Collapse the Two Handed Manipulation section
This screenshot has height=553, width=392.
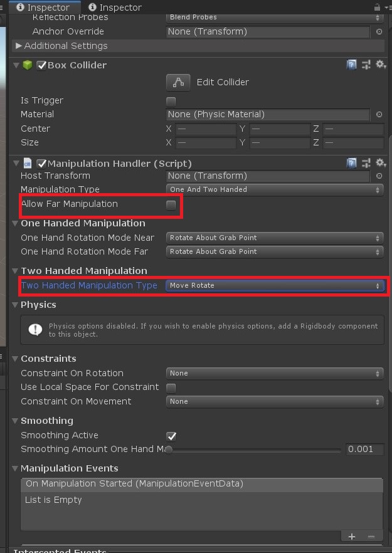[x=15, y=271]
